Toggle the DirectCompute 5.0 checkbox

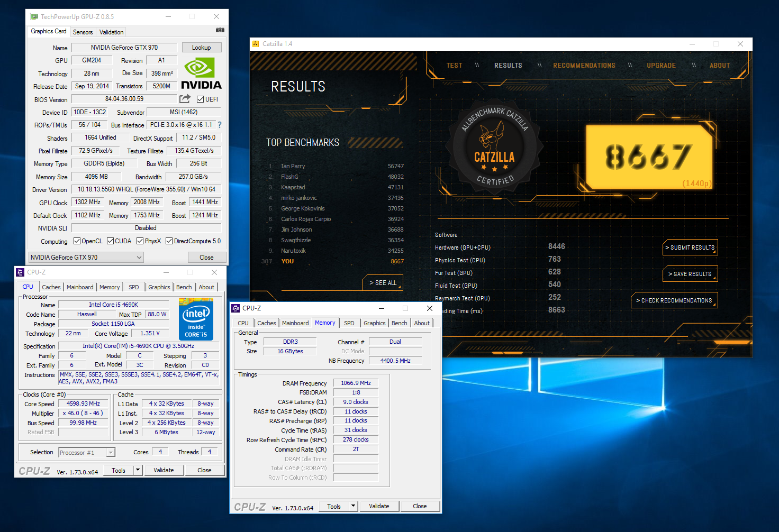point(169,241)
